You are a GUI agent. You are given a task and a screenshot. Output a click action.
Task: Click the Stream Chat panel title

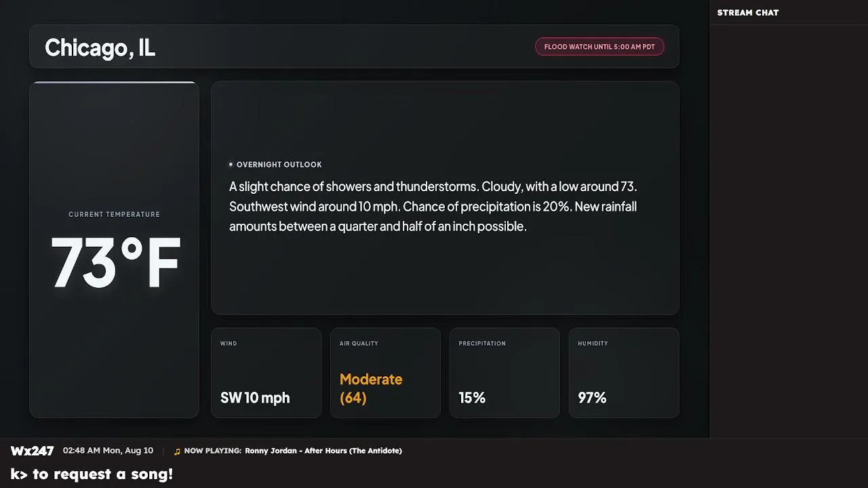[x=748, y=12]
